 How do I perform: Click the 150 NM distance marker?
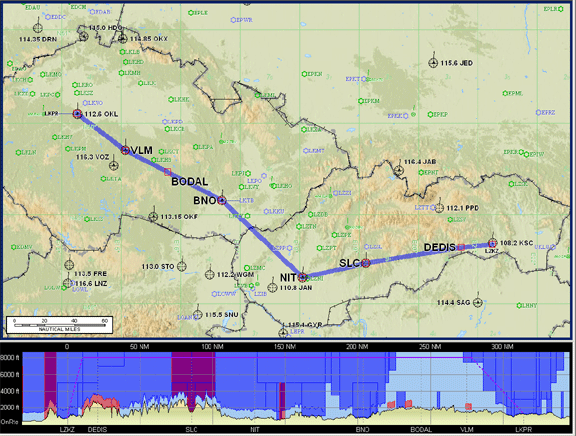(x=285, y=347)
